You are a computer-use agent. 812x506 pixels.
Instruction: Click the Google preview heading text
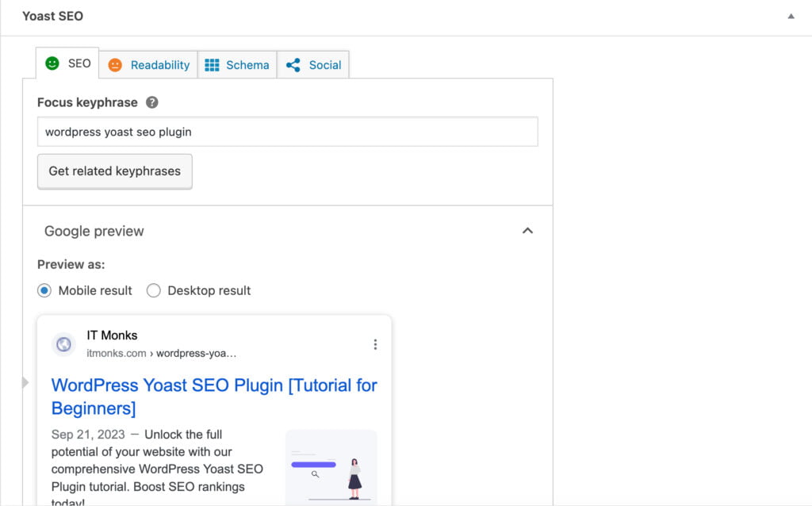94,231
